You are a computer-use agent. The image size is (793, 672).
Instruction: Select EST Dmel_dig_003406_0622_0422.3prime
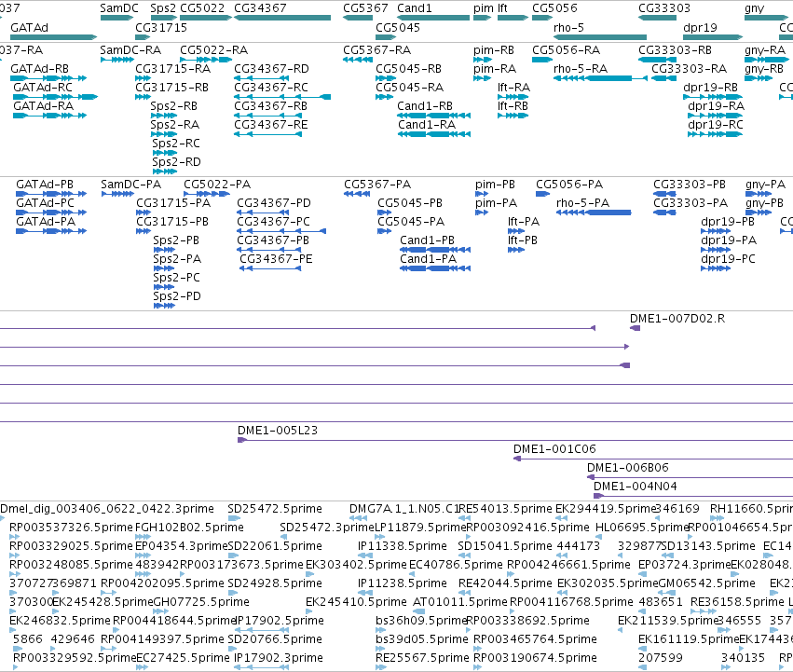coord(3,517)
